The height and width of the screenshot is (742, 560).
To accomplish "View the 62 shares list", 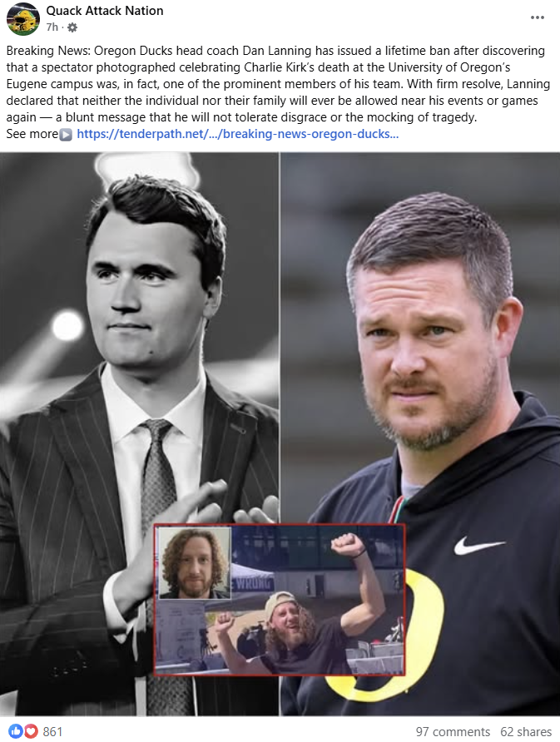I will 526,731.
